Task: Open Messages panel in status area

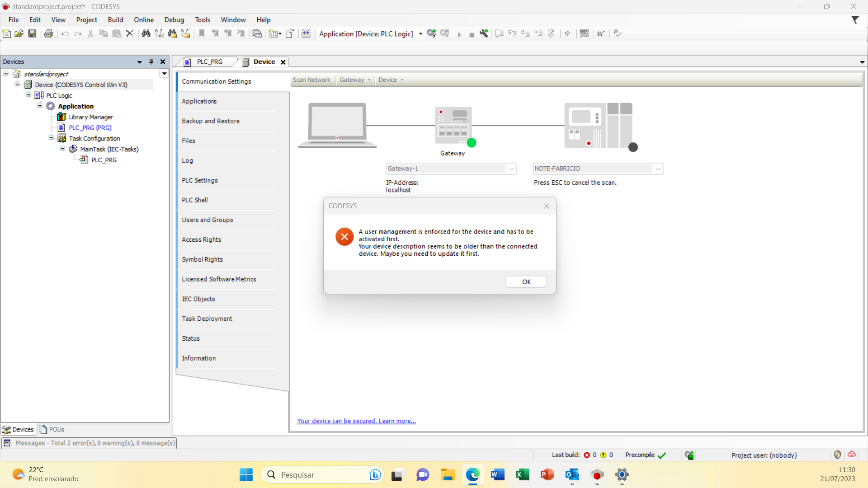Action: click(x=90, y=443)
